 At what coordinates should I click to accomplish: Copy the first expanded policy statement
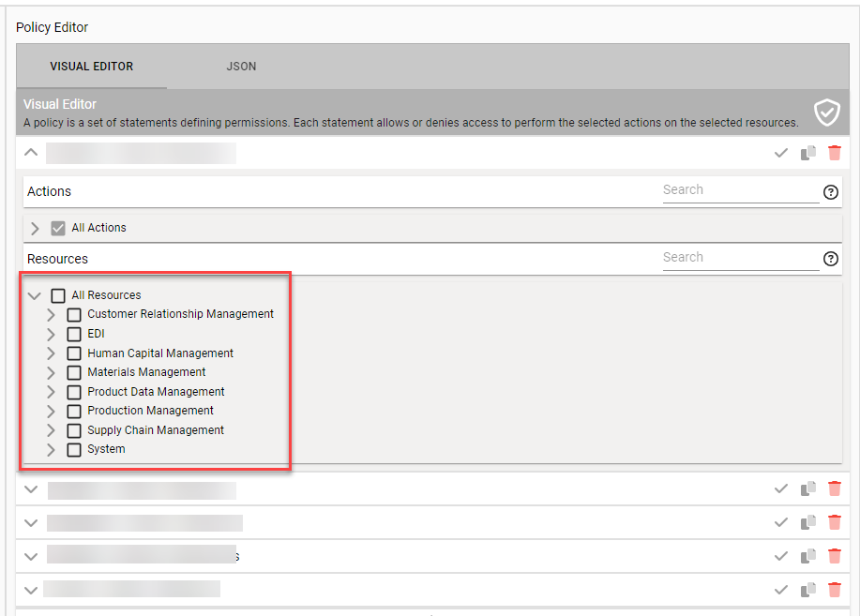coord(807,153)
